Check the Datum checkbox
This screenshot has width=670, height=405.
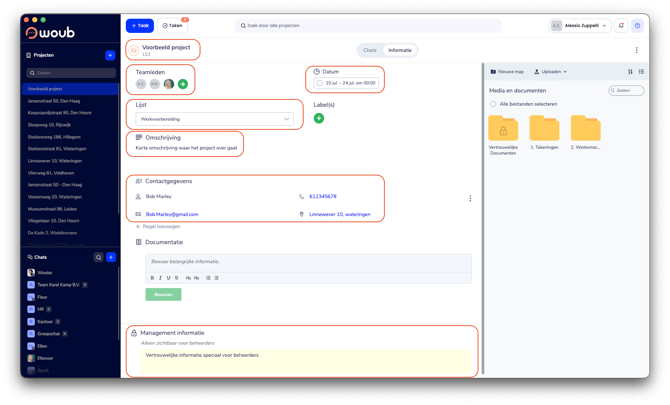pyautogui.click(x=320, y=83)
